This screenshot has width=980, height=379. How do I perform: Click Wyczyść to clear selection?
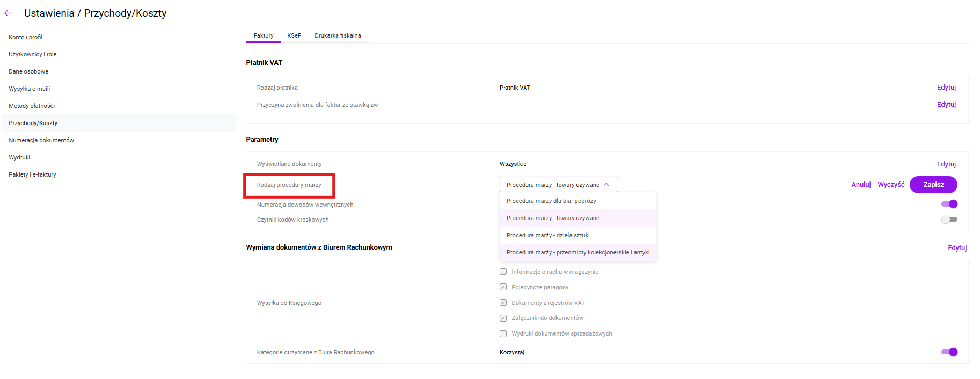pyautogui.click(x=891, y=185)
